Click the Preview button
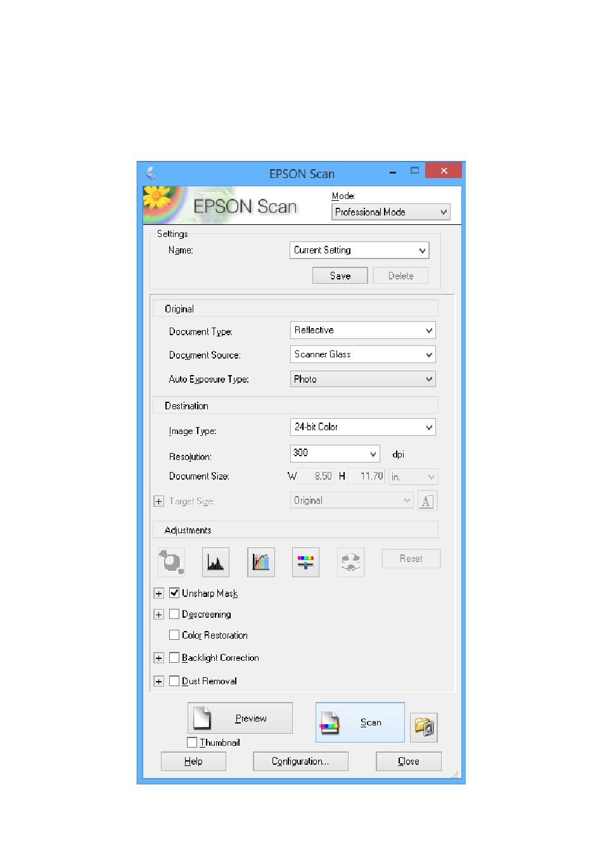This screenshot has height=868, width=602. click(240, 718)
